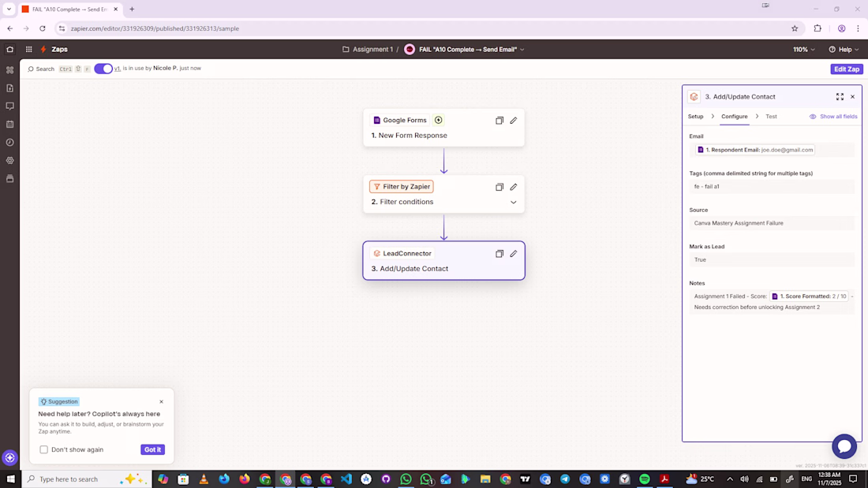Image resolution: width=868 pixels, height=488 pixels.
Task: Open a new browser tab
Action: (132, 9)
